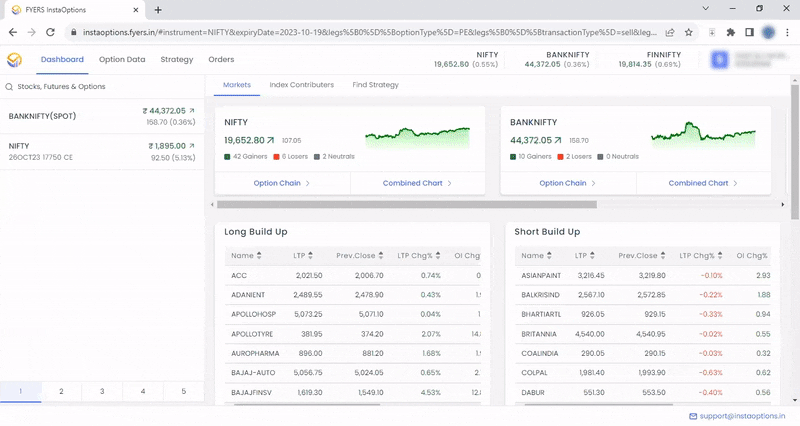
Task: Click ASIANPAINT row in Short Build Up
Action: (643, 275)
